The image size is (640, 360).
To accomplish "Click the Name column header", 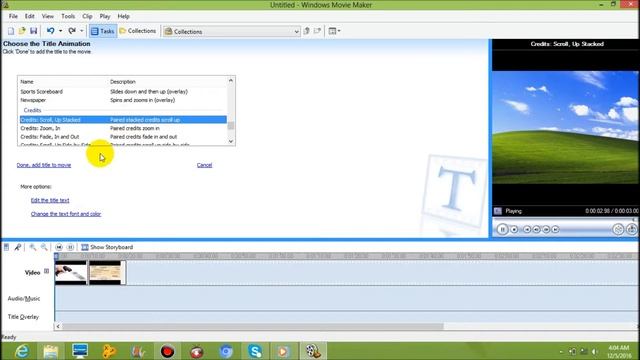I will pos(27,82).
